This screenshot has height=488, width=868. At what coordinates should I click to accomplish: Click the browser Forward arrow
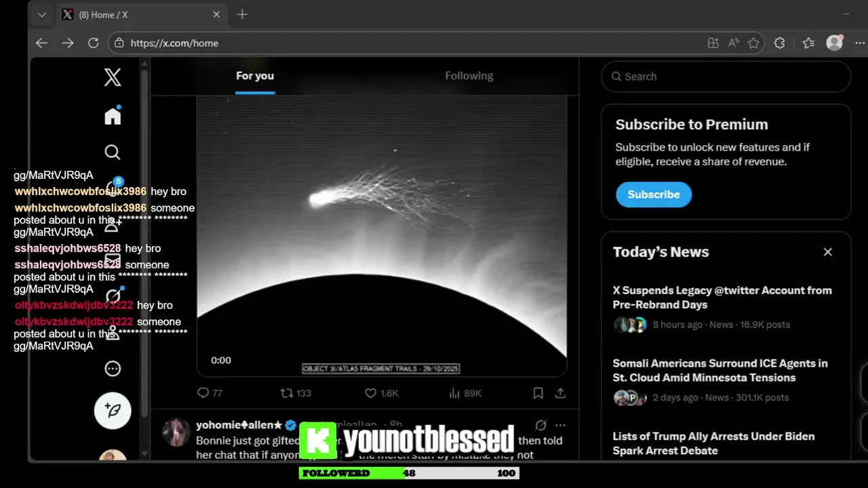point(68,43)
